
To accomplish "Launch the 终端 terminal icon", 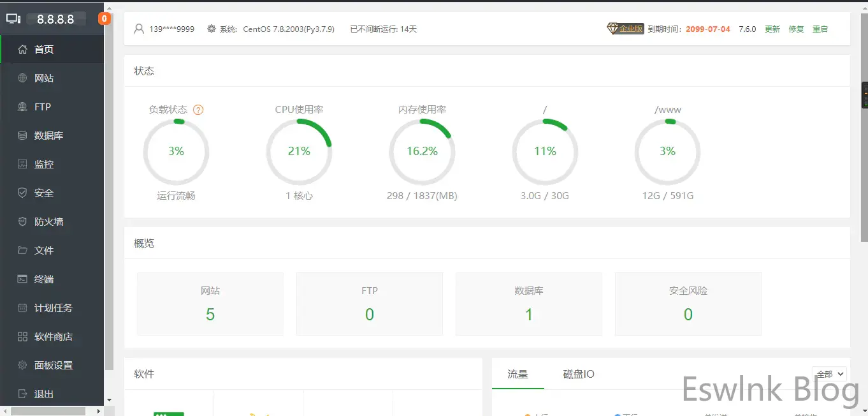I will point(22,279).
